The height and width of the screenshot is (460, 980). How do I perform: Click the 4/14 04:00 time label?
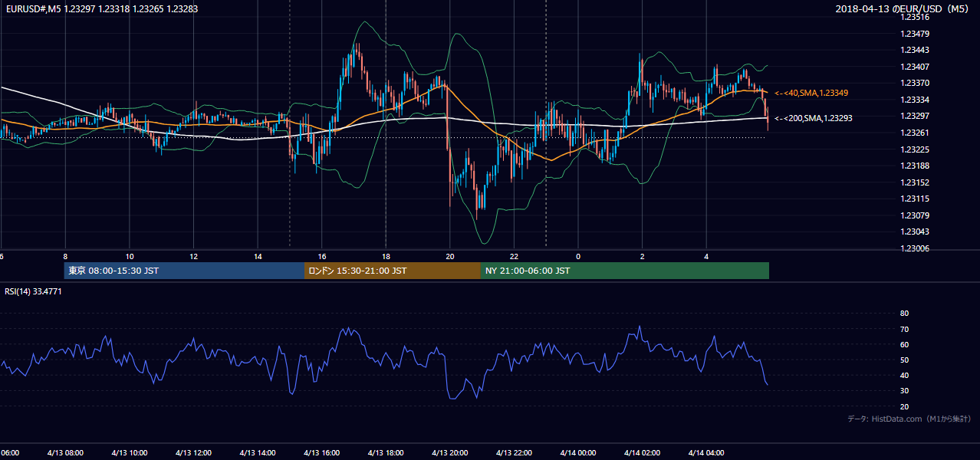point(705,453)
